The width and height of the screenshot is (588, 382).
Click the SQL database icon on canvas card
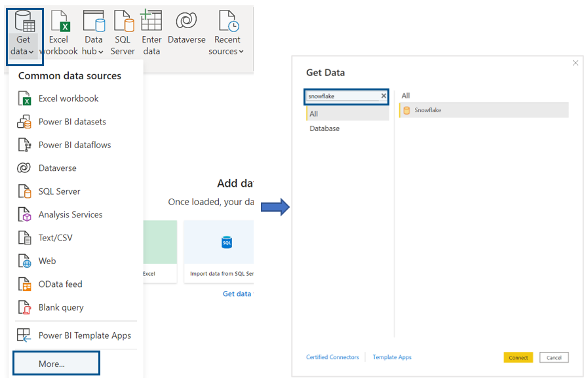coord(227,242)
